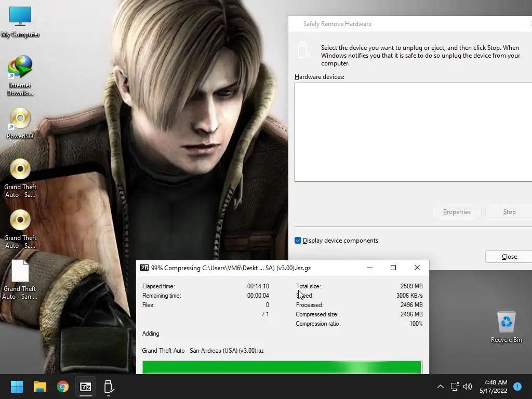Screen dimensions: 532x399
Task: Minimize the 7-Zip compressing window
Action: pyautogui.click(x=370, y=268)
